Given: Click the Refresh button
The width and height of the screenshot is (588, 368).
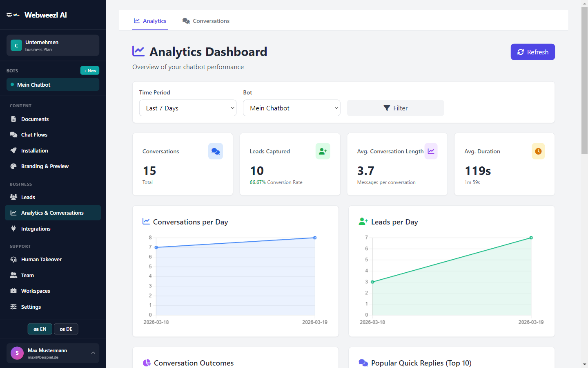Looking at the screenshot, I should (x=532, y=52).
